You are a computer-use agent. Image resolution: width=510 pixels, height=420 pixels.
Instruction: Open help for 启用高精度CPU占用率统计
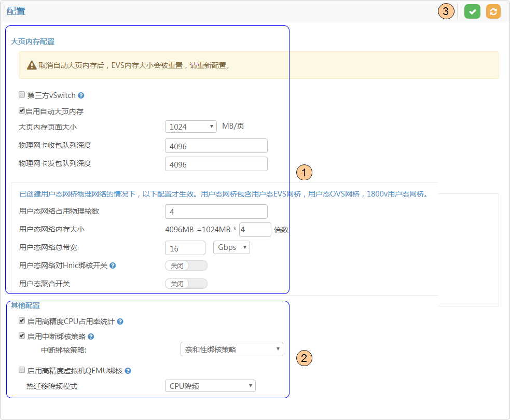pos(120,321)
